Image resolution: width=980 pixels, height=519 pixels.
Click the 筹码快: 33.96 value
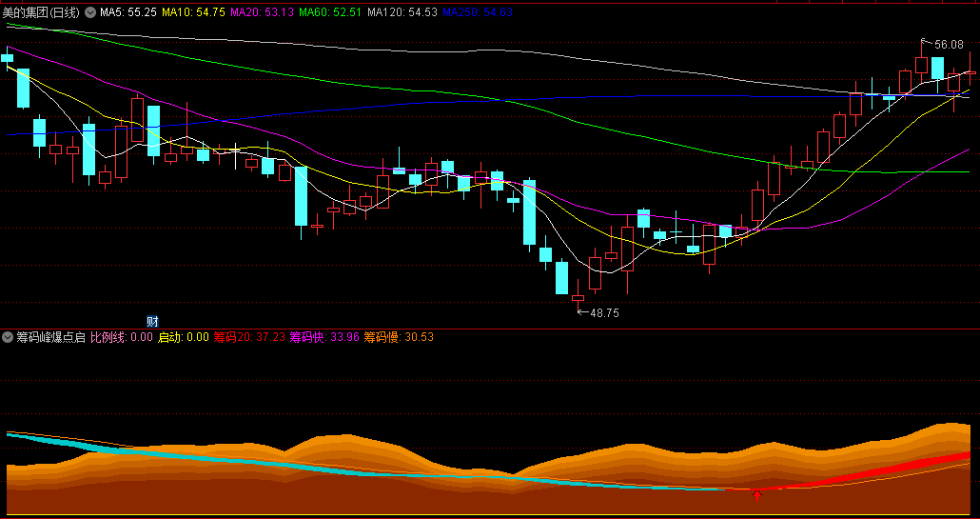323,337
